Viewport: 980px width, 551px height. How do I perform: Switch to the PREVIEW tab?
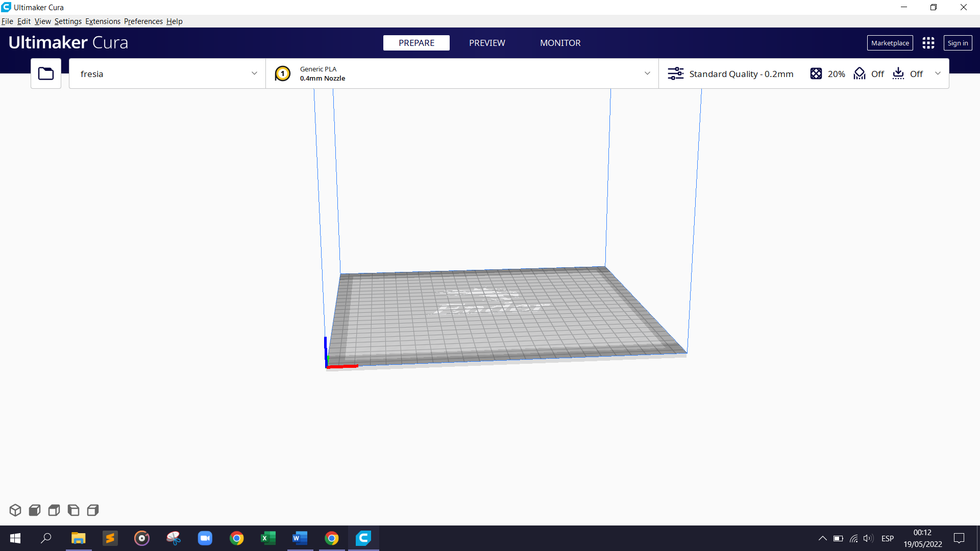pos(486,43)
